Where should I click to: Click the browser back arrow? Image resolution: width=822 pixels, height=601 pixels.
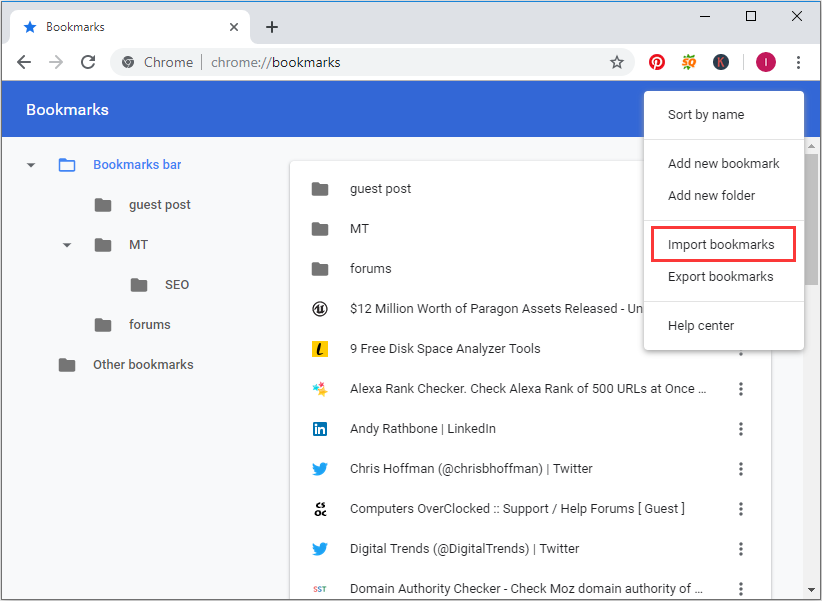point(24,62)
